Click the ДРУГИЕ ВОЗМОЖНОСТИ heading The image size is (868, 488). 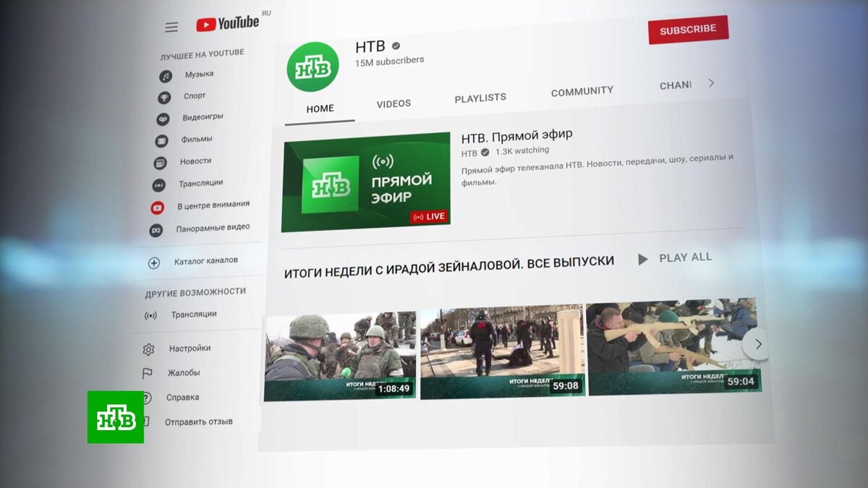[195, 294]
